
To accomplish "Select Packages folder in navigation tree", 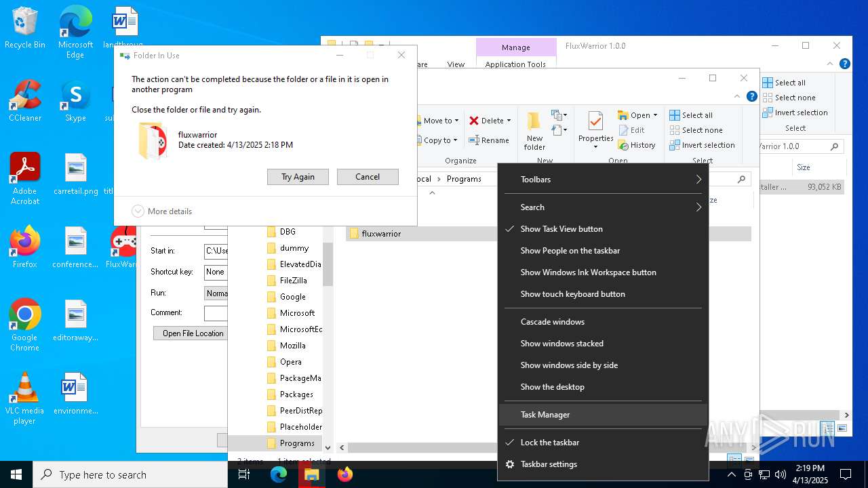I will [296, 394].
